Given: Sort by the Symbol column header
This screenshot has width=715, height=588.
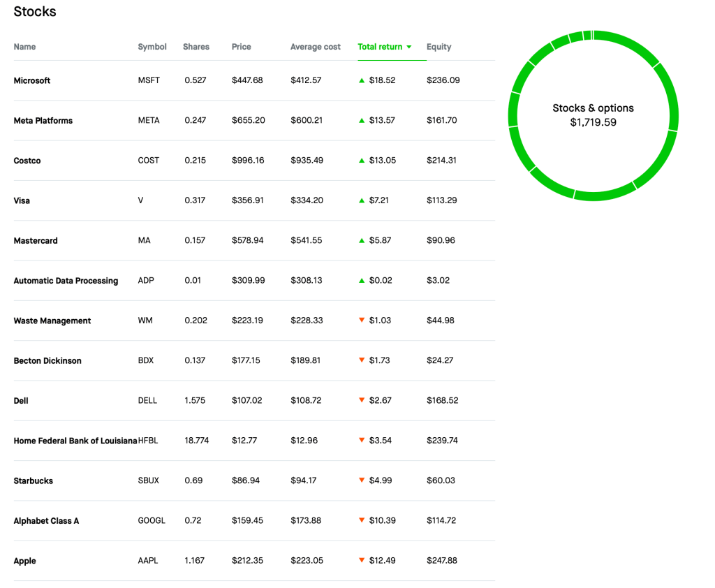Looking at the screenshot, I should (x=152, y=47).
